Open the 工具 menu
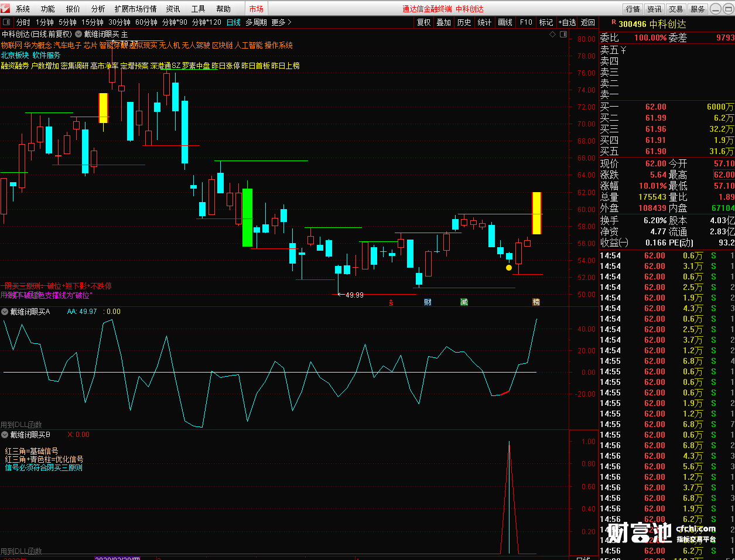 coord(198,9)
